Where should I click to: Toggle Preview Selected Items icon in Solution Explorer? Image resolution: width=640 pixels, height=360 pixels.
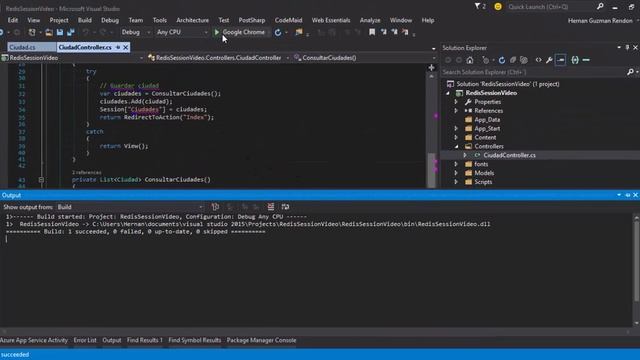[x=560, y=60]
